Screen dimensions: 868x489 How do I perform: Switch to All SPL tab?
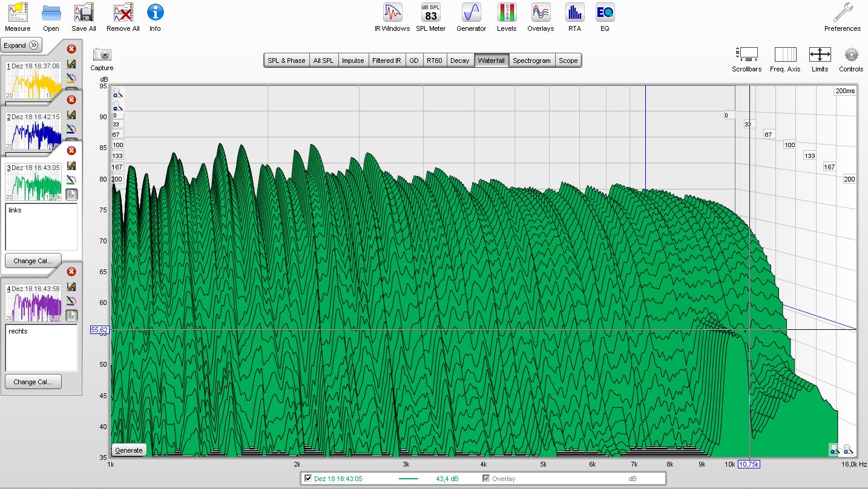coord(323,61)
